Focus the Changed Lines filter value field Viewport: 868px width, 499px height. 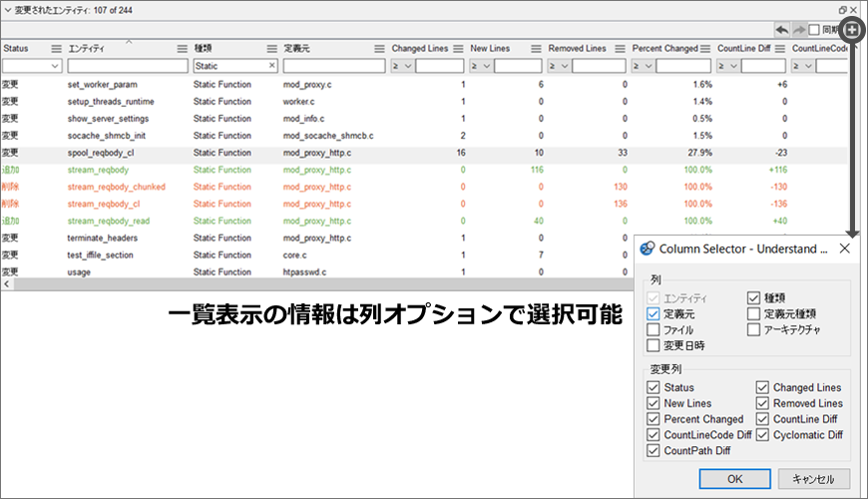click(x=440, y=66)
